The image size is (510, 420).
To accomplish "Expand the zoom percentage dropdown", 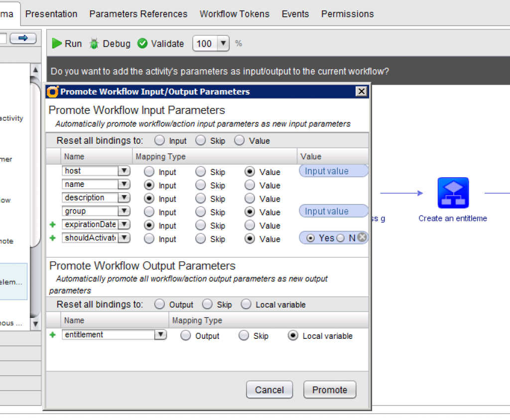I will tap(224, 44).
